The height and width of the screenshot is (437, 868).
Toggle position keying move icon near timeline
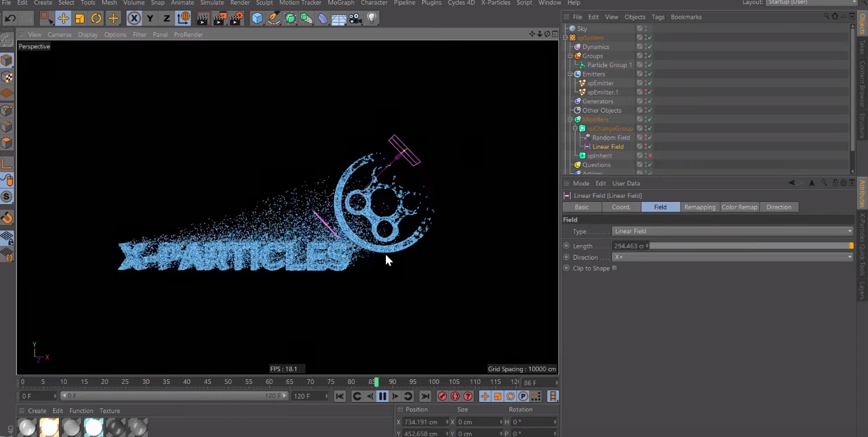tap(485, 397)
